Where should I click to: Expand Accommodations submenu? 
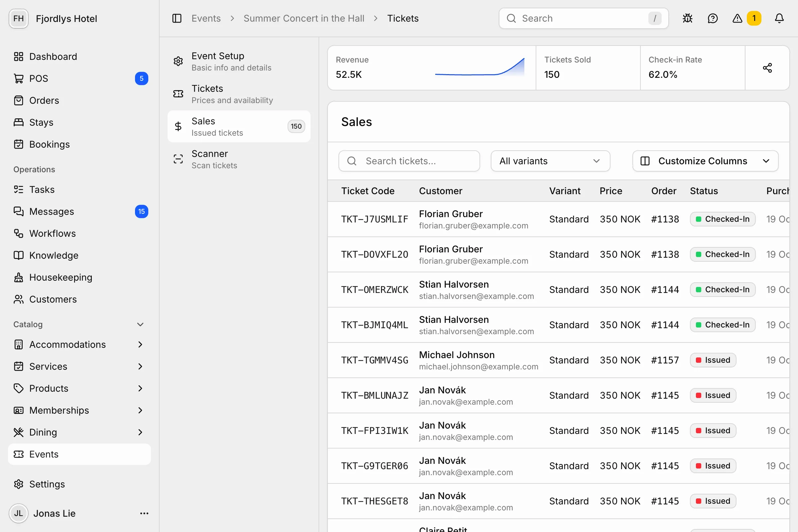click(140, 344)
